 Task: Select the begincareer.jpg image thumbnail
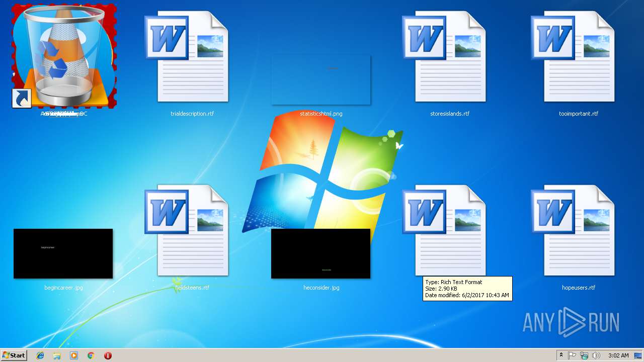pos(63,253)
